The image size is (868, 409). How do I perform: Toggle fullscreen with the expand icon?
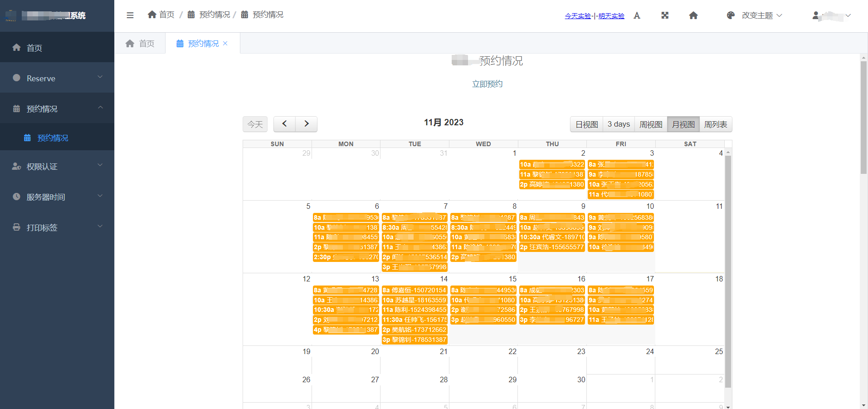coord(665,15)
